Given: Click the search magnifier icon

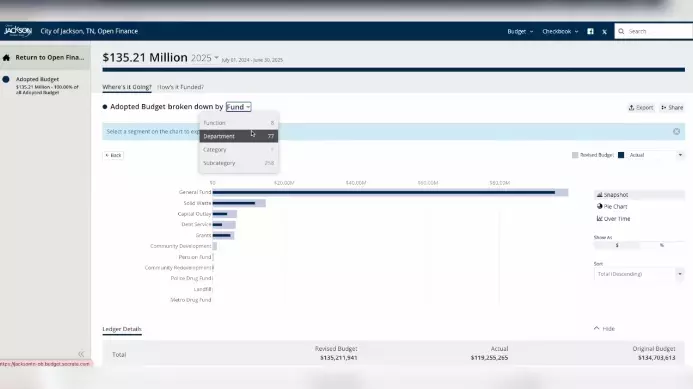Looking at the screenshot, I should pyautogui.click(x=621, y=31).
